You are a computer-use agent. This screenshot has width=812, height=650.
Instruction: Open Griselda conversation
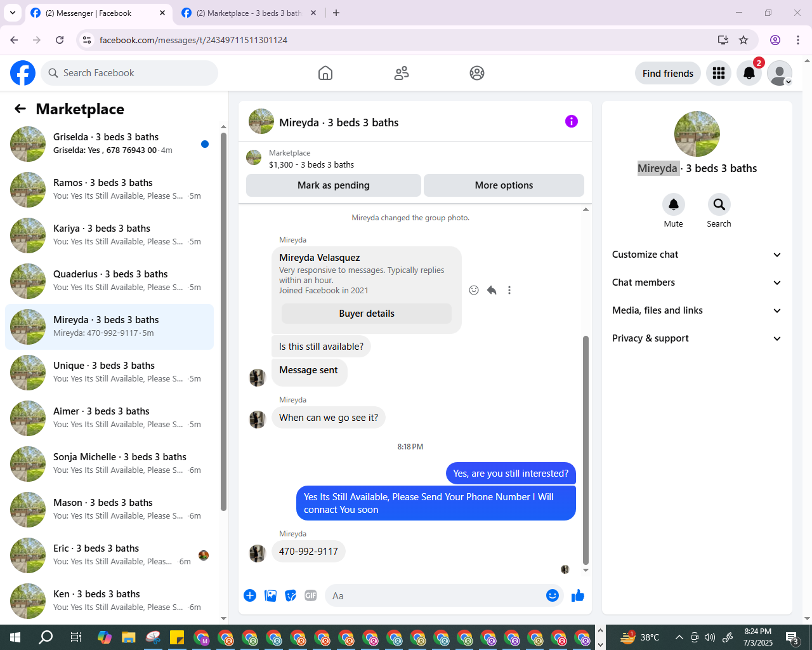pyautogui.click(x=109, y=144)
